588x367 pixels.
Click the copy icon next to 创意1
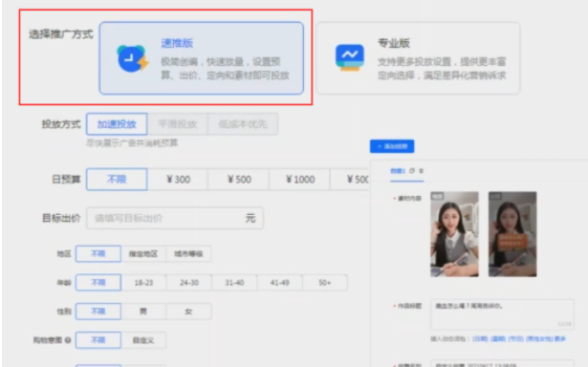coord(412,170)
